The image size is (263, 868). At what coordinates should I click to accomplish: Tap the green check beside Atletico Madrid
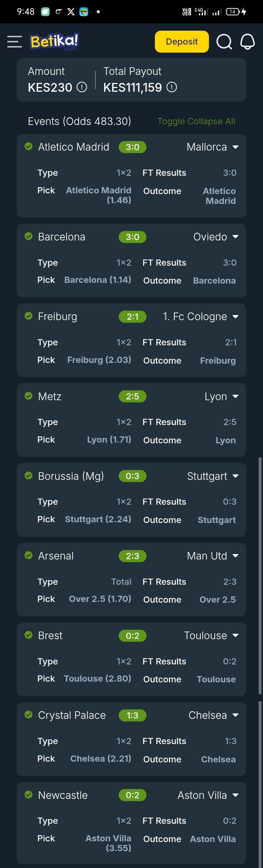coord(28,147)
